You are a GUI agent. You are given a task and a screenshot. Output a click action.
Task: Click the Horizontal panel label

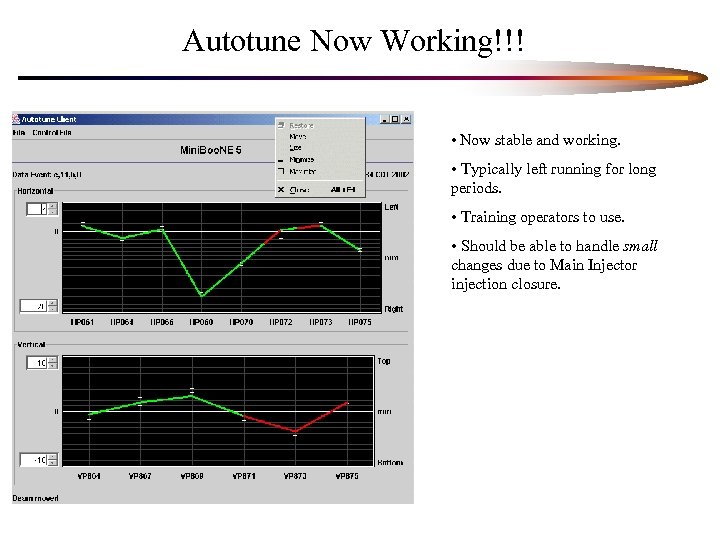coord(35,191)
